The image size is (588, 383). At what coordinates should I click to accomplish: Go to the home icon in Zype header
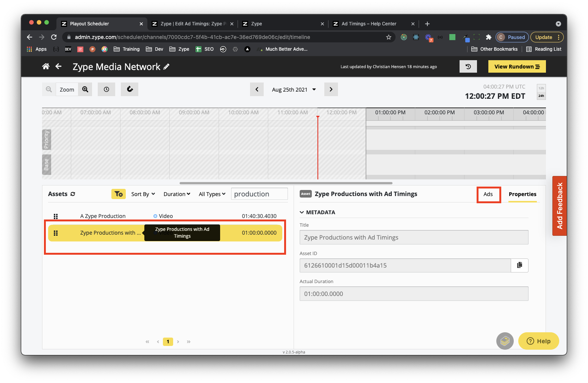pos(46,67)
